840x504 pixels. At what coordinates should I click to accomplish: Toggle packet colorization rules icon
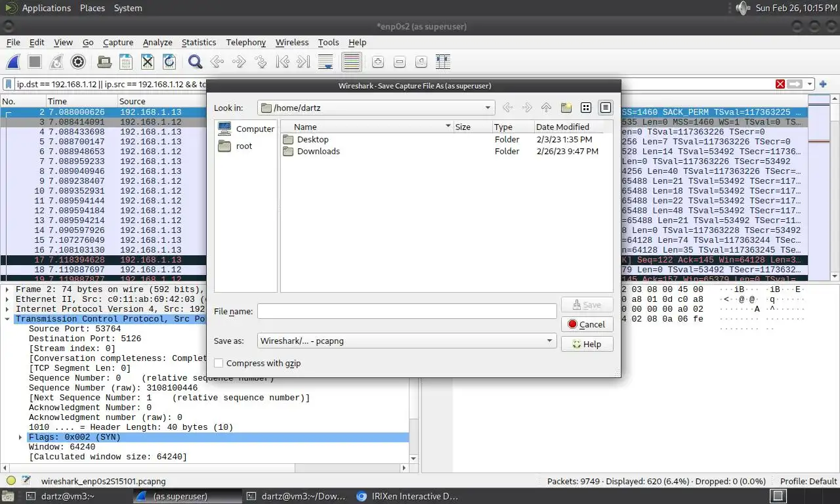pyautogui.click(x=352, y=62)
